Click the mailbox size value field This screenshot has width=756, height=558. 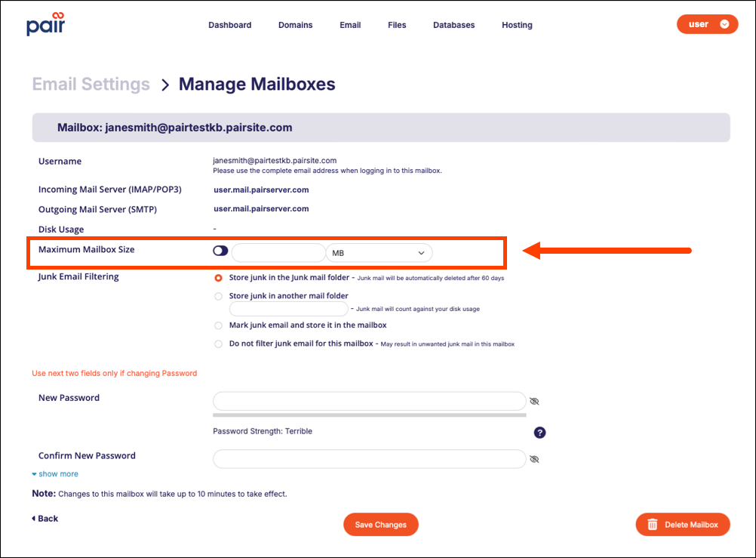(x=278, y=253)
